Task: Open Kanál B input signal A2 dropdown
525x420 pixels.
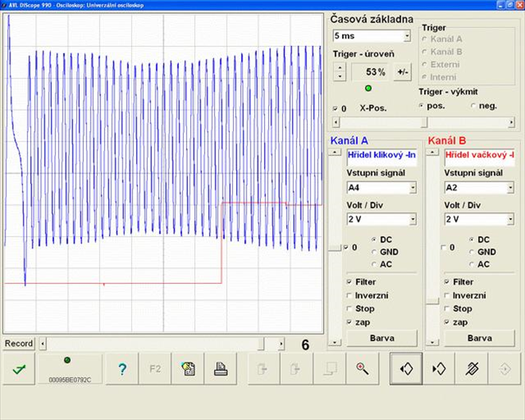Action: point(509,188)
